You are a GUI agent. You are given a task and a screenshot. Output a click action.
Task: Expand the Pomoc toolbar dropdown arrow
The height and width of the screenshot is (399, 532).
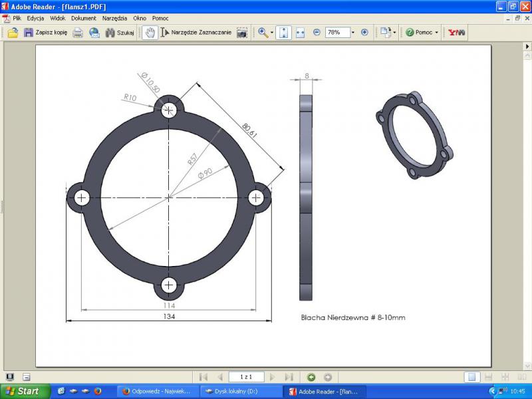(437, 33)
